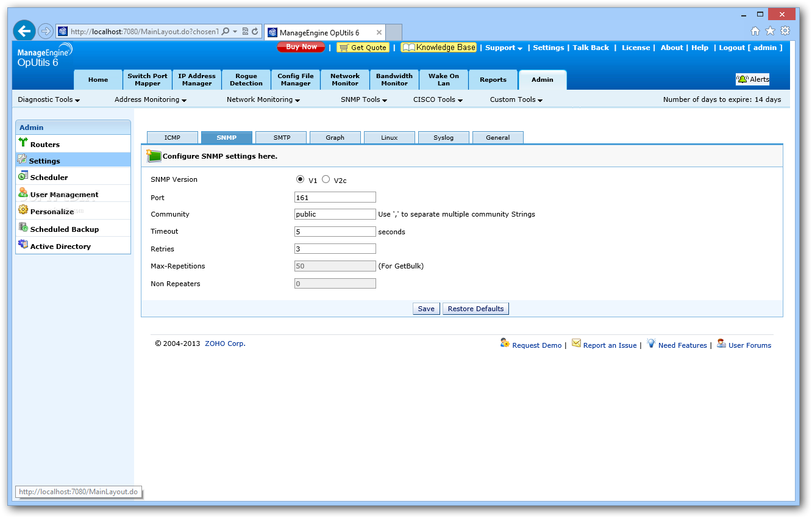This screenshot has height=518, width=812.
Task: Click the Get Quote cart icon
Action: 344,48
